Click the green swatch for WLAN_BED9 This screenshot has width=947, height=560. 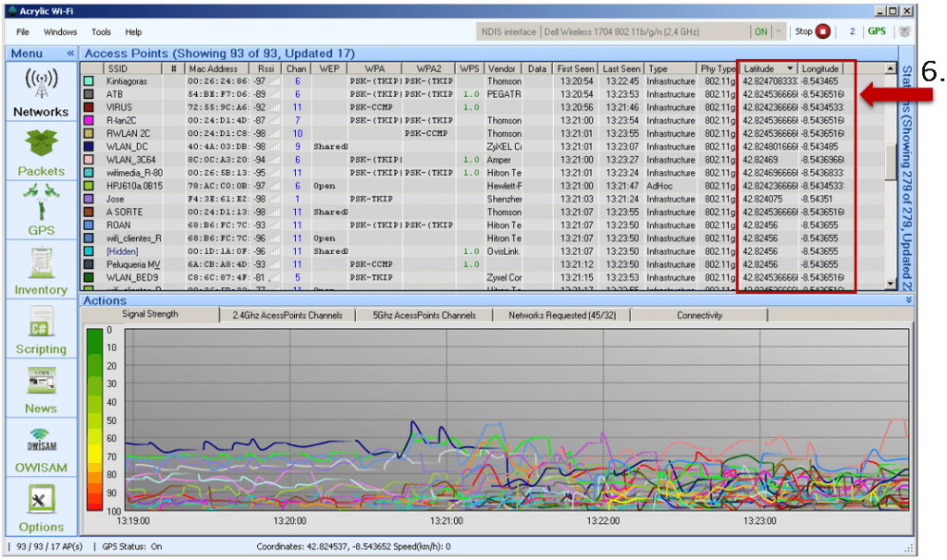pyautogui.click(x=89, y=277)
